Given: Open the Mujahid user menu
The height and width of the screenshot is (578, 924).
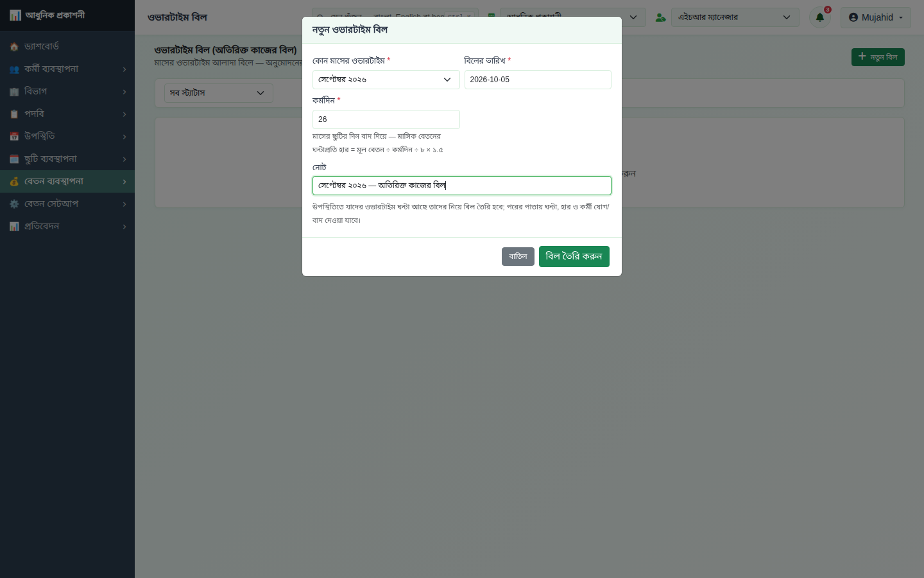Looking at the screenshot, I should pyautogui.click(x=876, y=17).
